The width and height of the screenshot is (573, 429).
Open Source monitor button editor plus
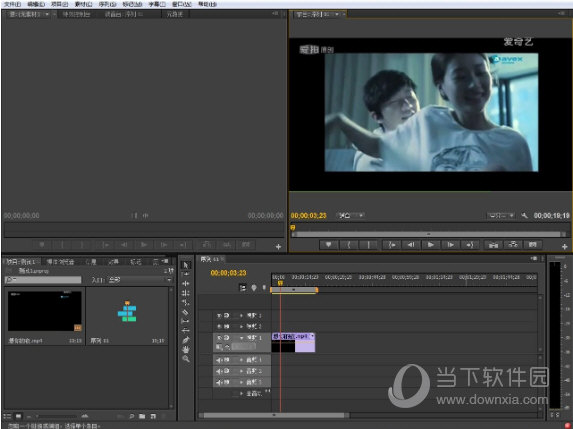(278, 247)
